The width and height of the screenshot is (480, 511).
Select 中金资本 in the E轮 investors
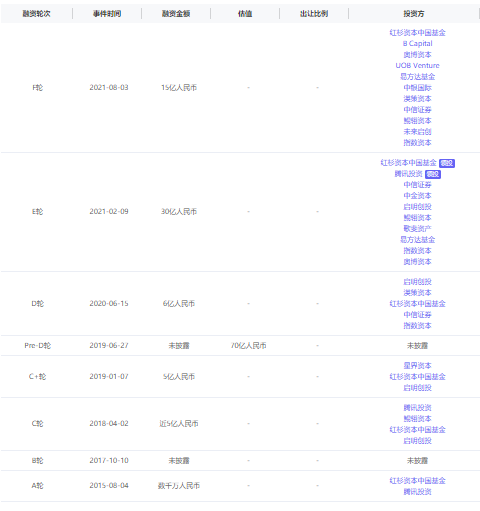tap(417, 196)
